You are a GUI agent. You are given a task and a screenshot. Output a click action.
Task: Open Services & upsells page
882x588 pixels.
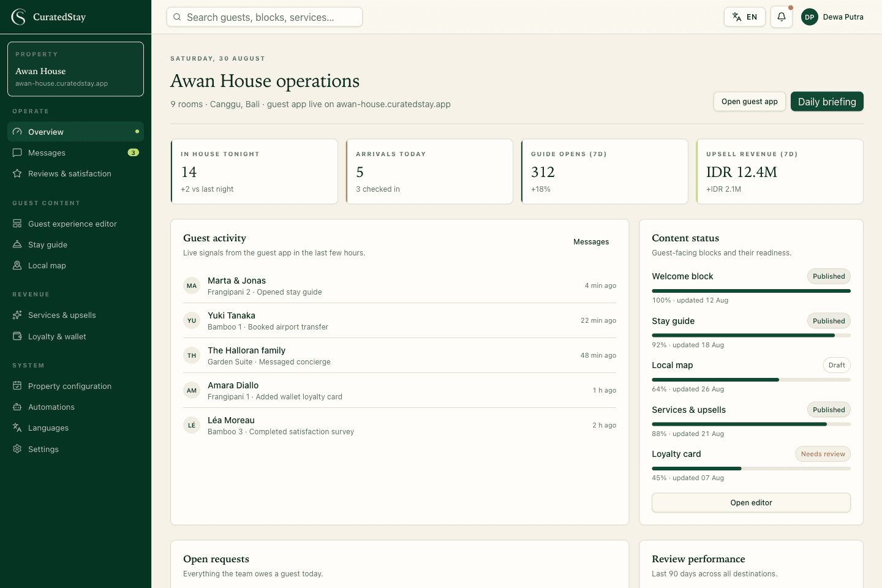point(75,315)
